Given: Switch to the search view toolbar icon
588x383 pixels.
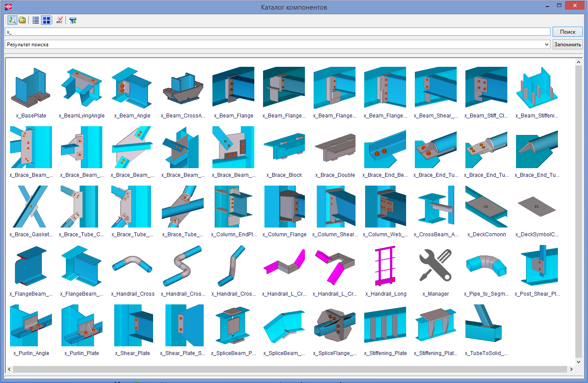Looking at the screenshot, I should pos(12,20).
